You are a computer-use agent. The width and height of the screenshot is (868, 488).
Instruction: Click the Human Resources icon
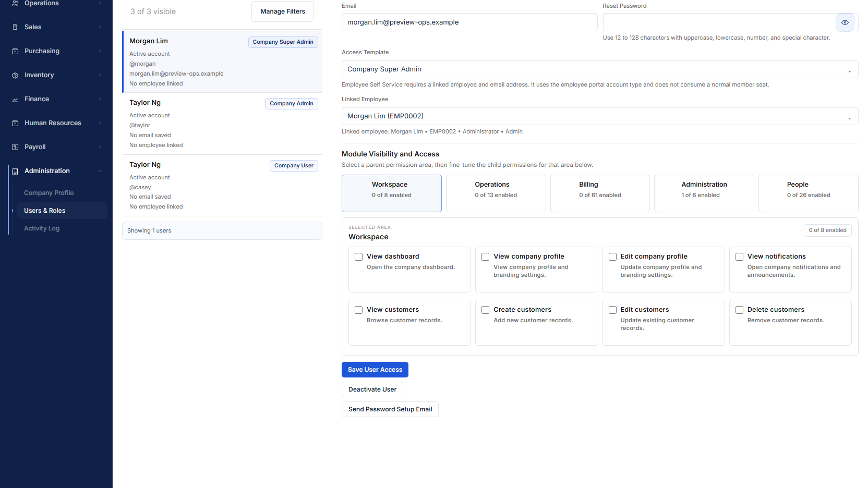coord(15,123)
